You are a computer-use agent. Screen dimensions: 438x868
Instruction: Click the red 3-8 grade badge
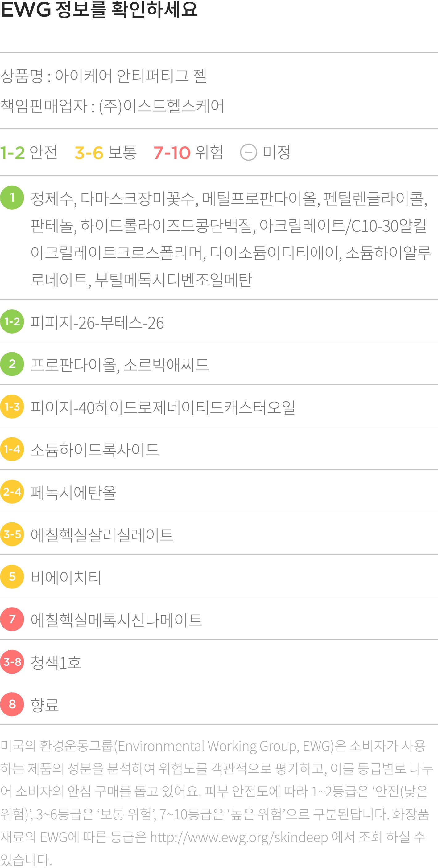pyautogui.click(x=12, y=662)
